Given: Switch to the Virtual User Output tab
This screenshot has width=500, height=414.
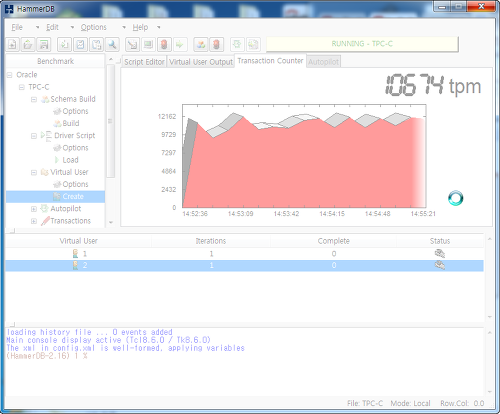Looking at the screenshot, I should click(x=201, y=62).
